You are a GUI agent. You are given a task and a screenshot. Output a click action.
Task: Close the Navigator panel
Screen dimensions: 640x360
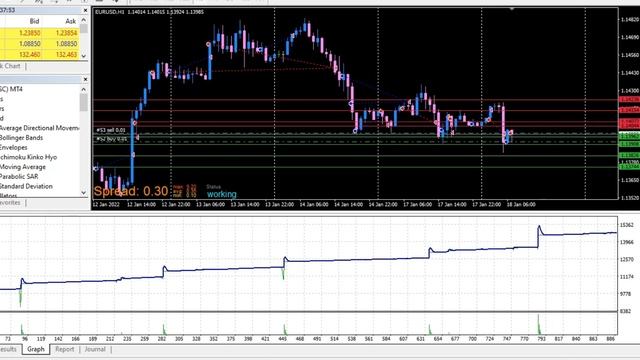click(x=85, y=79)
